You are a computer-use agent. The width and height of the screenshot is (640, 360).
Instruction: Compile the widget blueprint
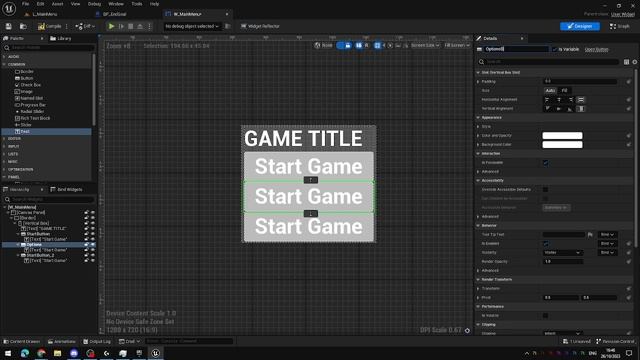[x=50, y=26]
